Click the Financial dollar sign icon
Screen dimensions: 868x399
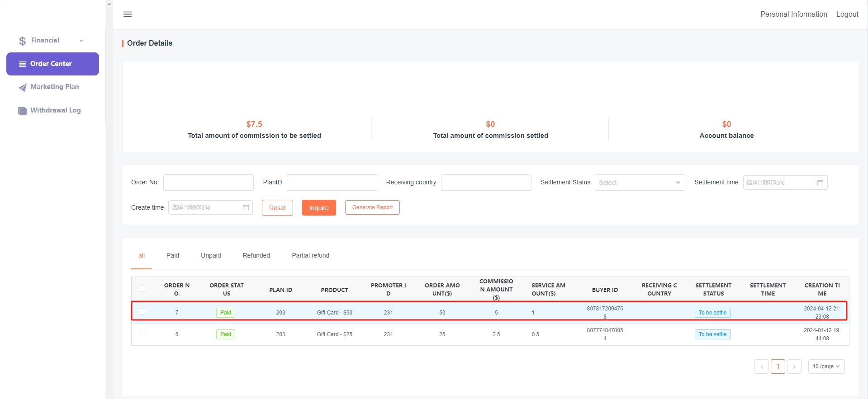point(22,41)
